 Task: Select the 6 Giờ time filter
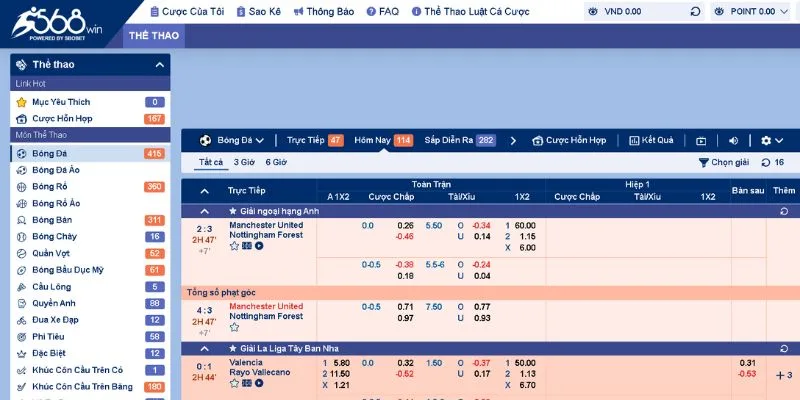276,162
